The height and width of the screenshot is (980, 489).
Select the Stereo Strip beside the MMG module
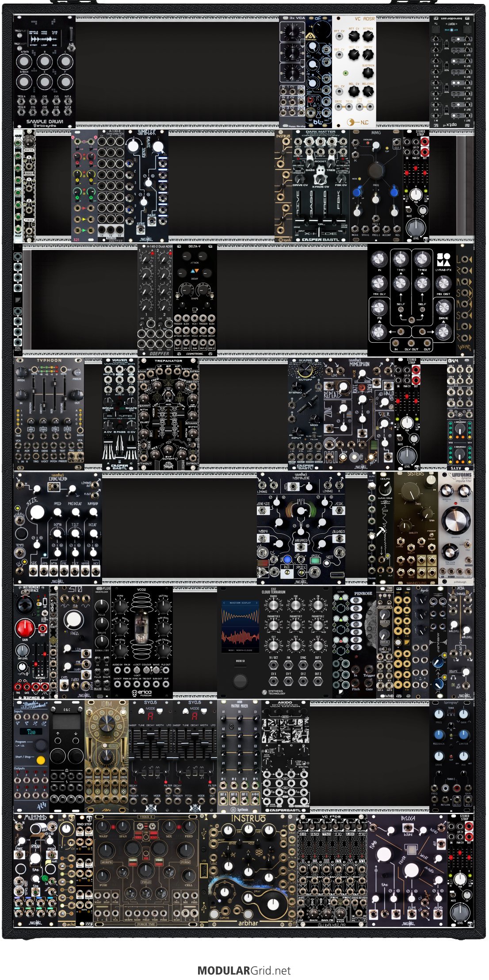[416, 186]
